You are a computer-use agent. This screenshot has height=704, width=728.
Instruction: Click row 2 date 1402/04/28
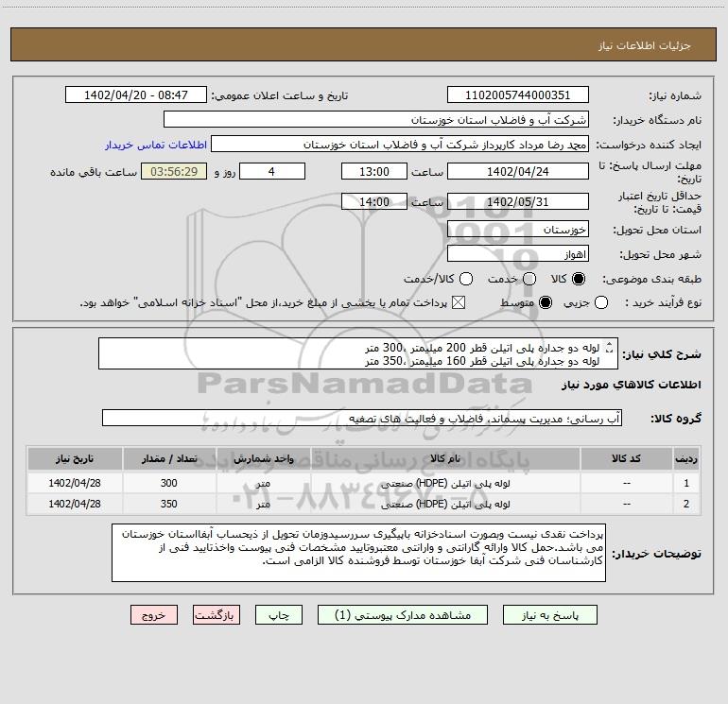75,504
